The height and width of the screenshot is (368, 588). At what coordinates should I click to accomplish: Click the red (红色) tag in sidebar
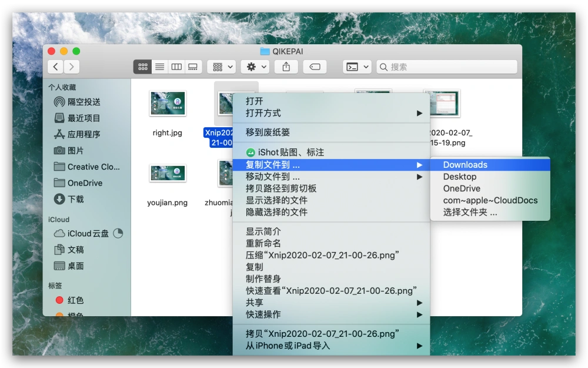click(75, 300)
